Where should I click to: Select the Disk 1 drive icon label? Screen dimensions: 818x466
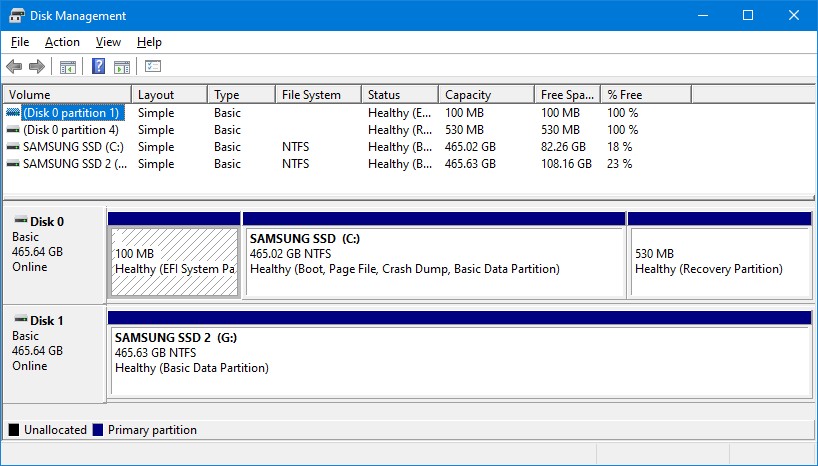[x=39, y=320]
